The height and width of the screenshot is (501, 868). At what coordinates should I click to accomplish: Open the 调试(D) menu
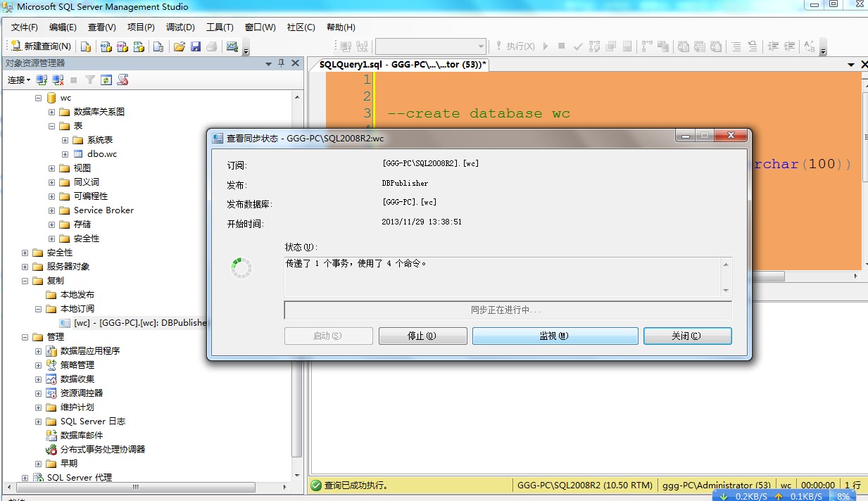pos(180,27)
